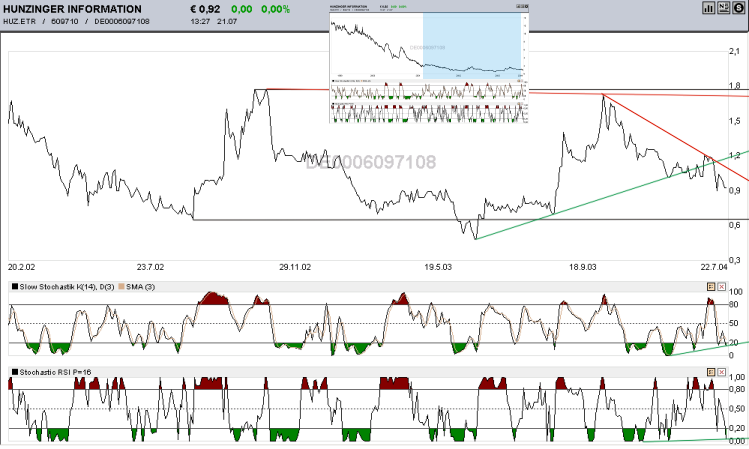Click the 609710 security number
Viewport: 749px width, 449px height.
click(x=64, y=21)
